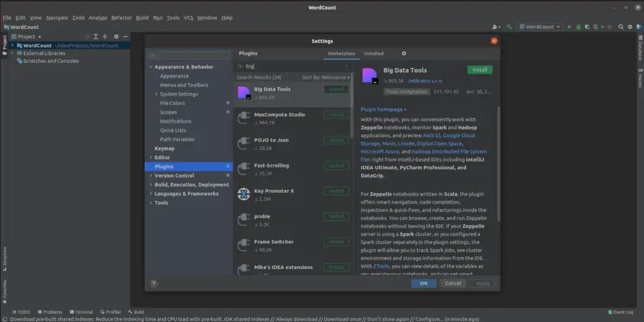This screenshot has height=322, width=644.
Task: Expand Languages & Frameworks group
Action: click(151, 194)
